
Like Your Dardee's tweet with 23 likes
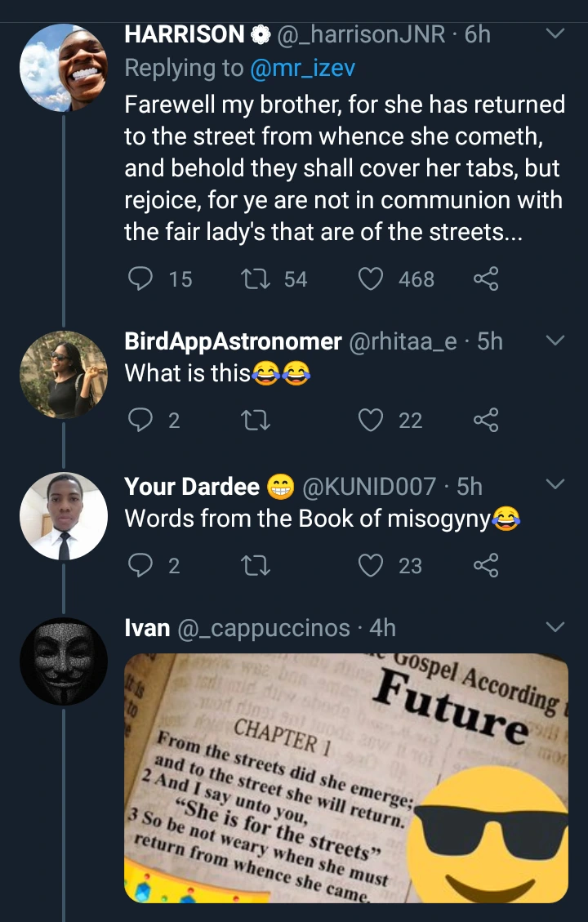[x=372, y=565]
